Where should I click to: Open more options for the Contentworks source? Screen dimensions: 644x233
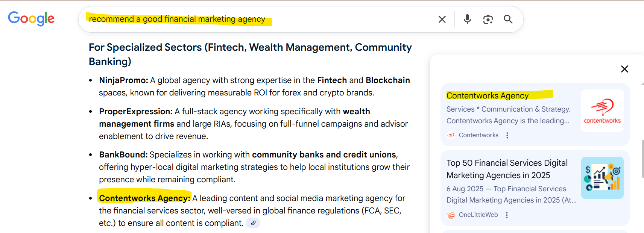(507, 135)
